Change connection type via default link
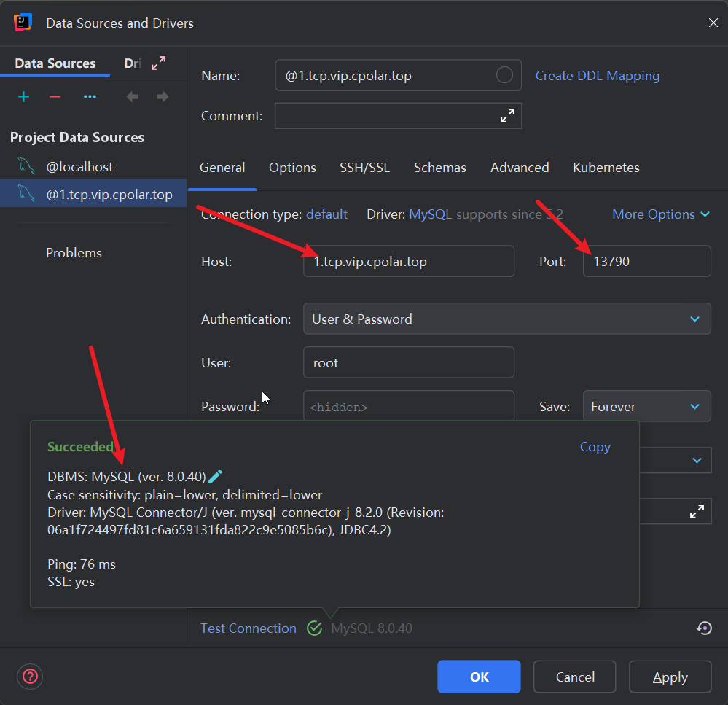 point(326,214)
